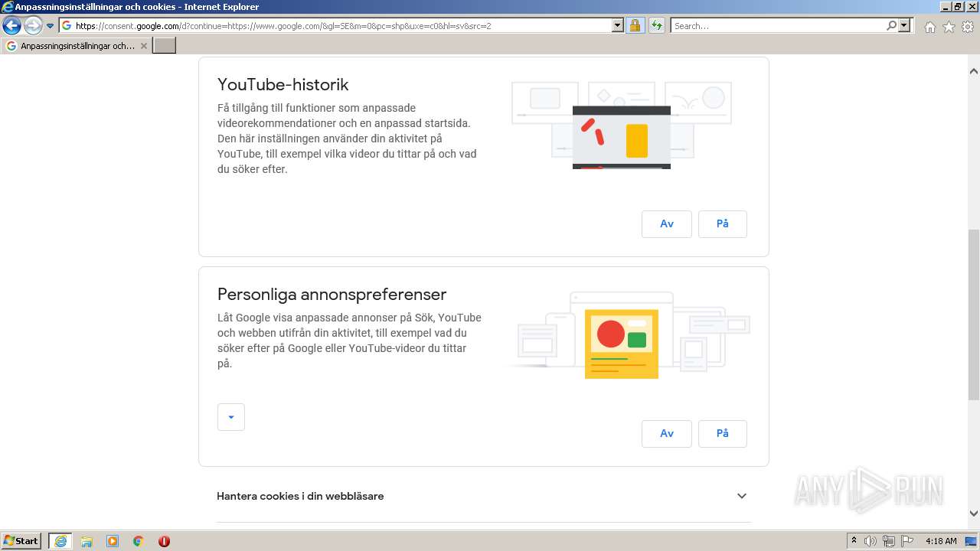Open Favorites star icon
Image resolution: width=980 pixels, height=551 pixels.
(x=949, y=27)
